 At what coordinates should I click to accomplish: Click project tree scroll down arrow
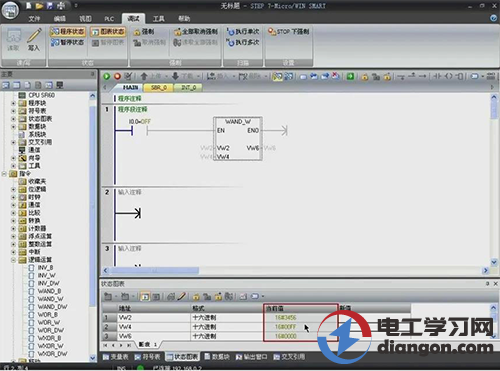(92, 358)
